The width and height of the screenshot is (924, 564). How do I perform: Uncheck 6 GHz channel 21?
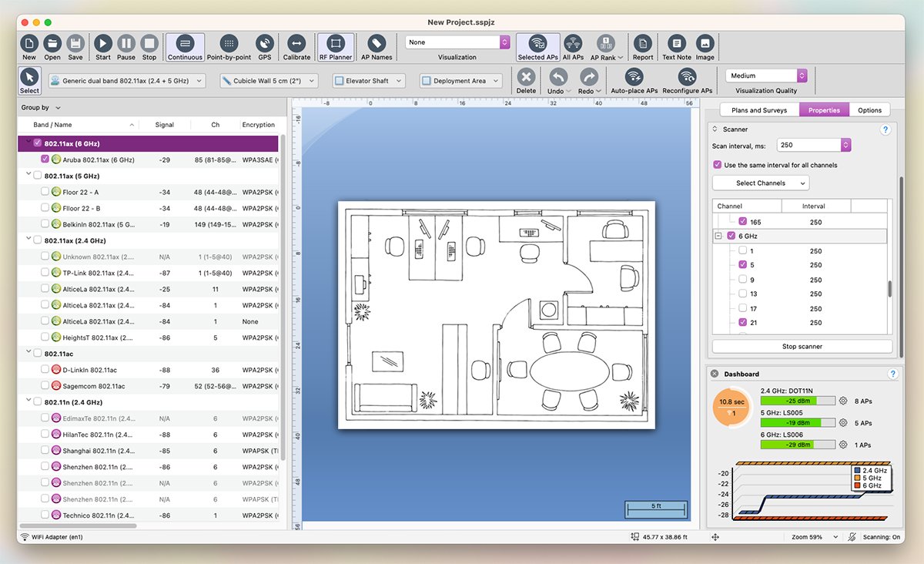(x=742, y=323)
